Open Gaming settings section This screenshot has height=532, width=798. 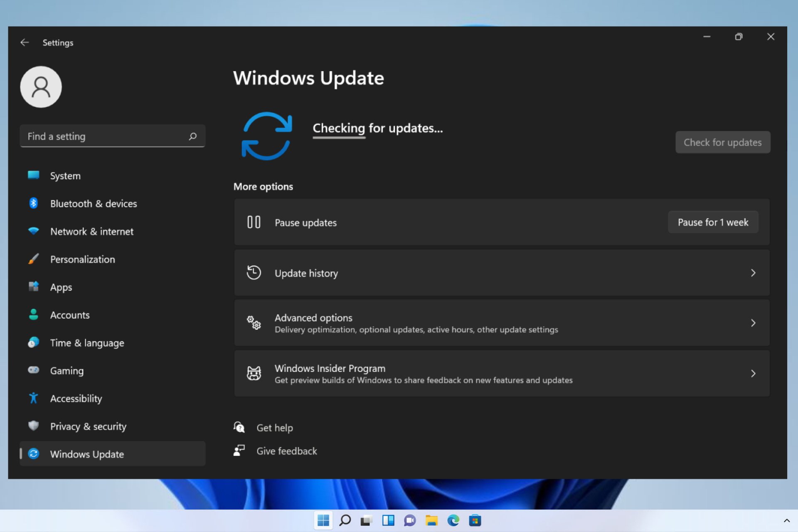point(66,370)
